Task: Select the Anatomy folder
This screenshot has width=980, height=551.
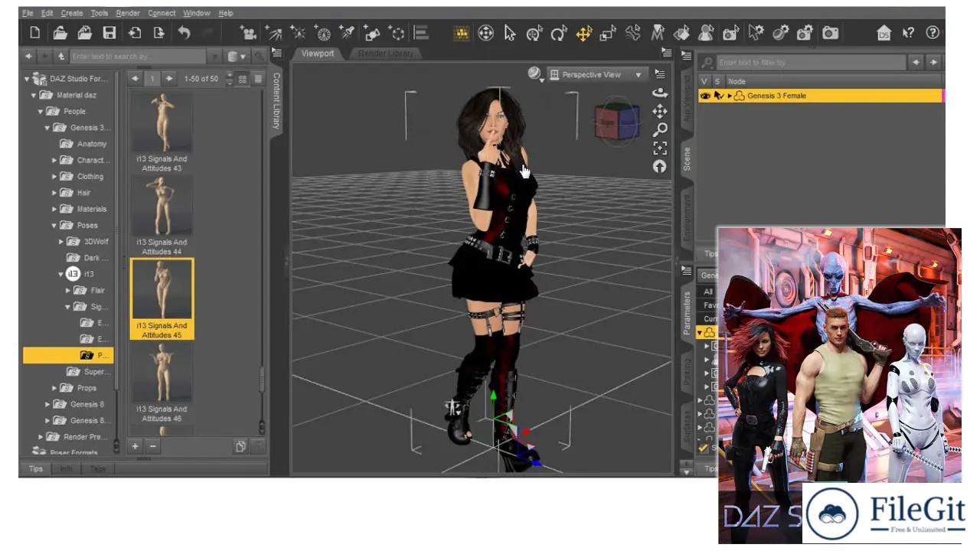Action: (x=83, y=144)
